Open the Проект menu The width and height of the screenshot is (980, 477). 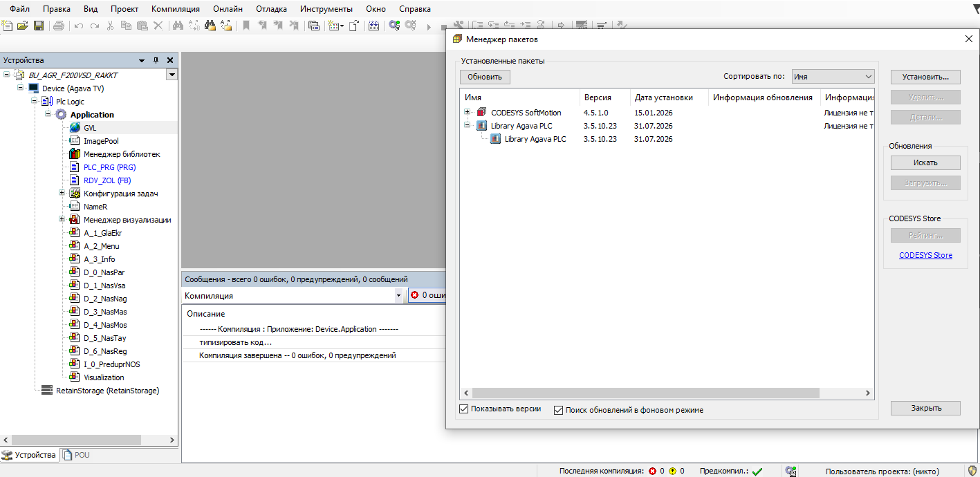[124, 9]
